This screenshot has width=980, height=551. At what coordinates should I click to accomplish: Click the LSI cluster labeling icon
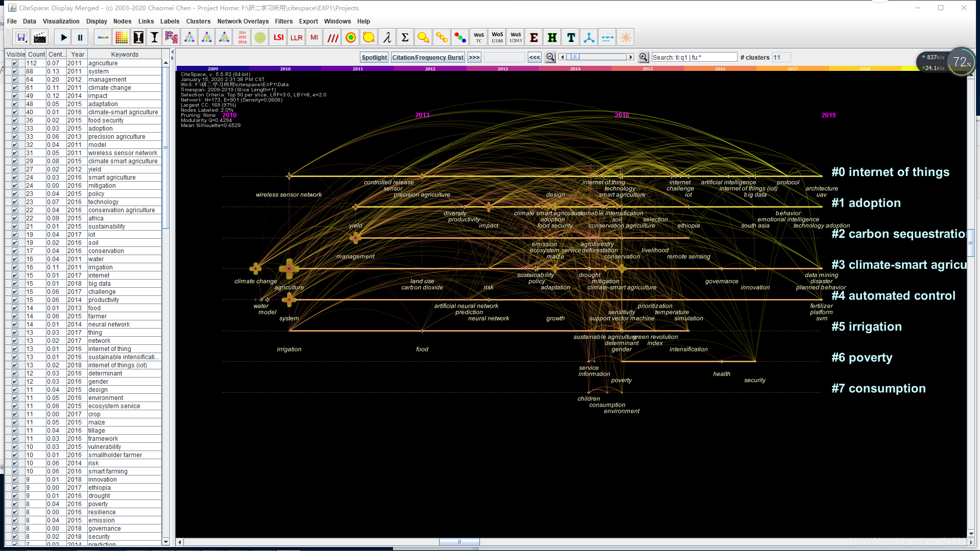point(278,37)
